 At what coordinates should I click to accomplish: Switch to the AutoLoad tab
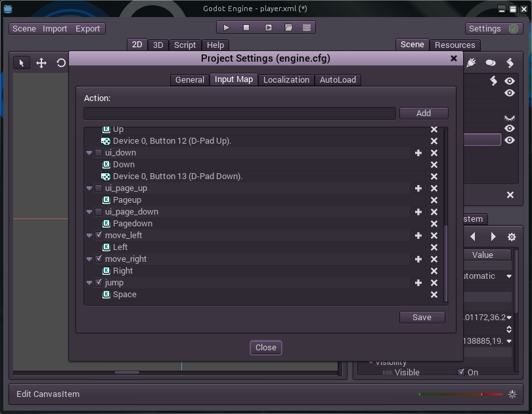pos(338,80)
